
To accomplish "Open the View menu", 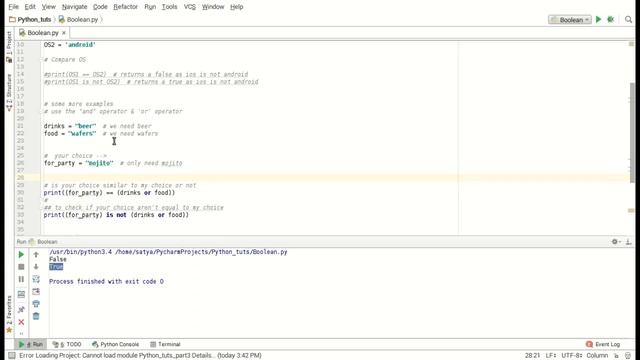I will pos(48,7).
